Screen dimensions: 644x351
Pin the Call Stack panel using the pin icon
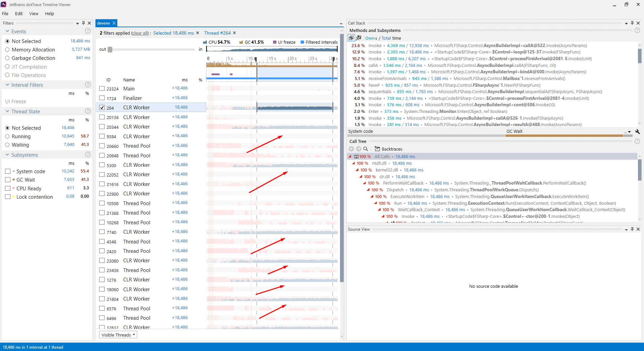pos(633,23)
